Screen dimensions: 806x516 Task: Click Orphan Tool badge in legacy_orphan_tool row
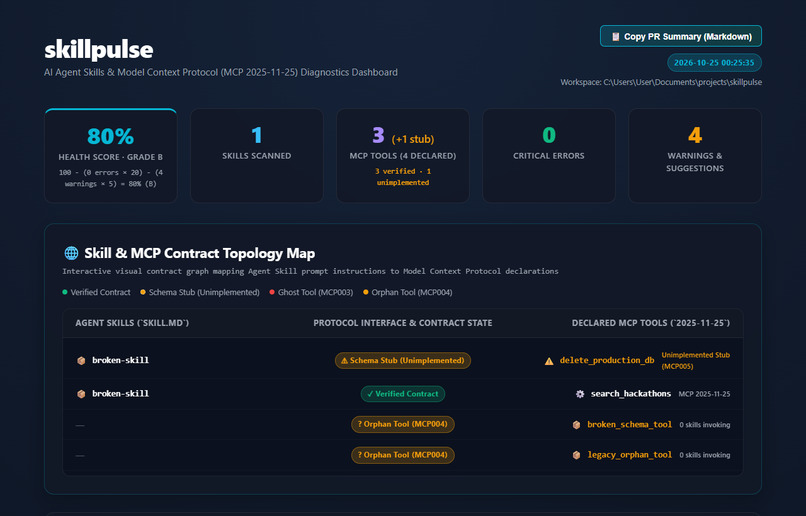(402, 455)
